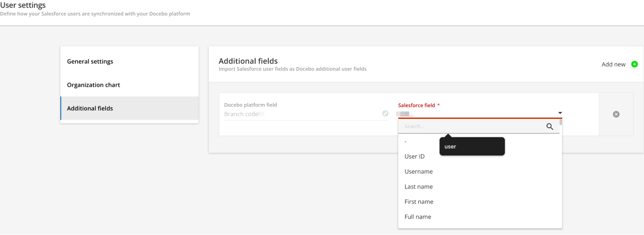Click the Add new label
This screenshot has height=235, width=644.
613,64
